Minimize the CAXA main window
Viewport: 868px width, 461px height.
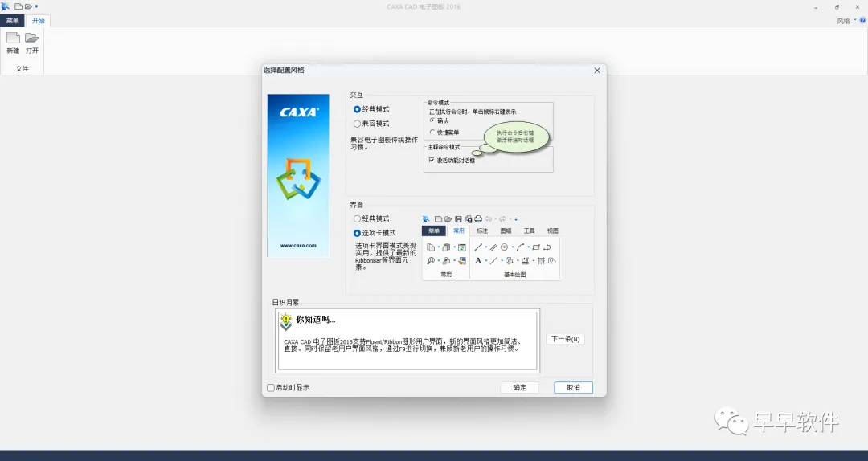tap(816, 7)
